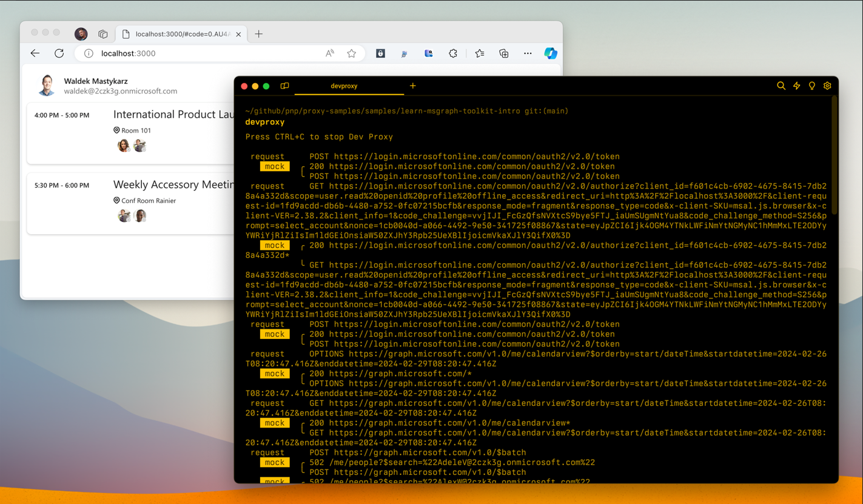Open the browser Extensions puzzle icon
Viewport: 863px width, 504px height.
453,53
